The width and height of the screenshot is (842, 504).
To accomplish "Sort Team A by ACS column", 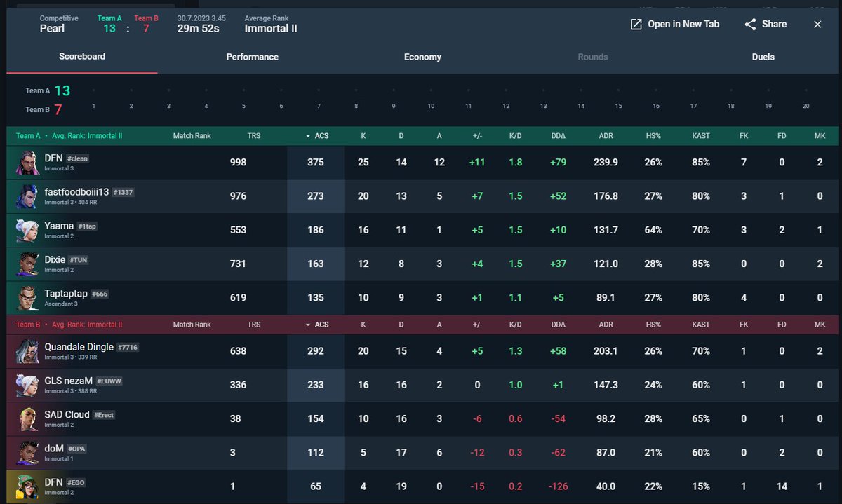I will (316, 136).
